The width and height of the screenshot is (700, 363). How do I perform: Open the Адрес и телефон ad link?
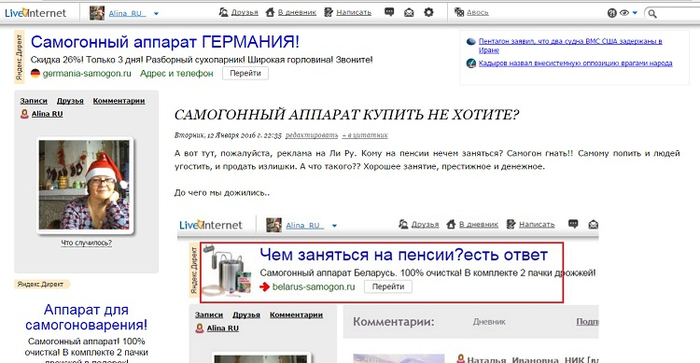(176, 74)
